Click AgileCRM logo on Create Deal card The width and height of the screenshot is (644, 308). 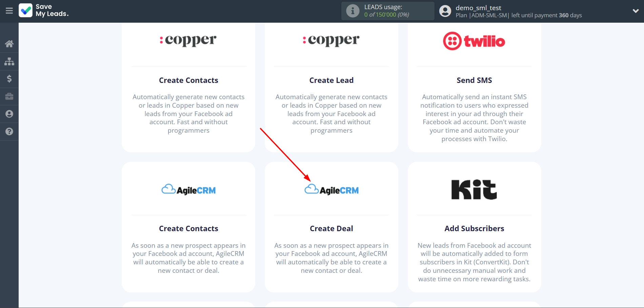coord(331,190)
